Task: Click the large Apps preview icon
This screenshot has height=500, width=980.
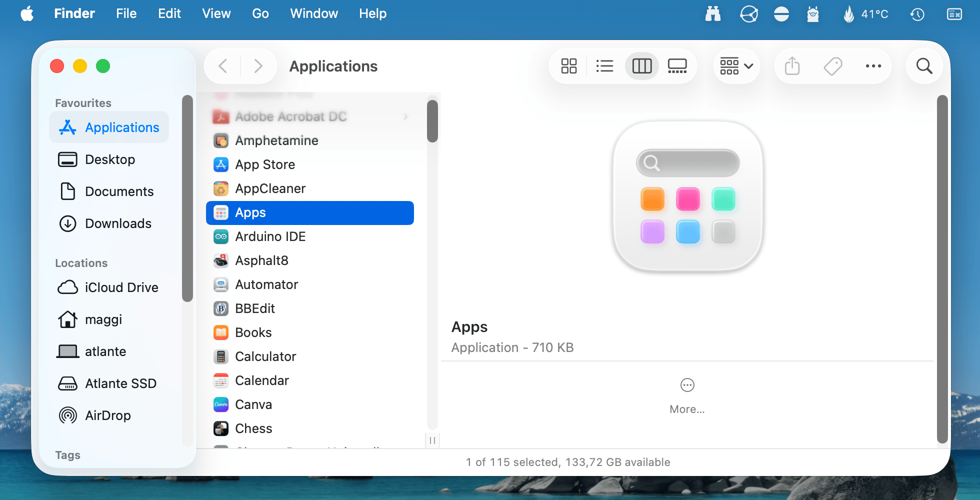Action: coord(687,196)
